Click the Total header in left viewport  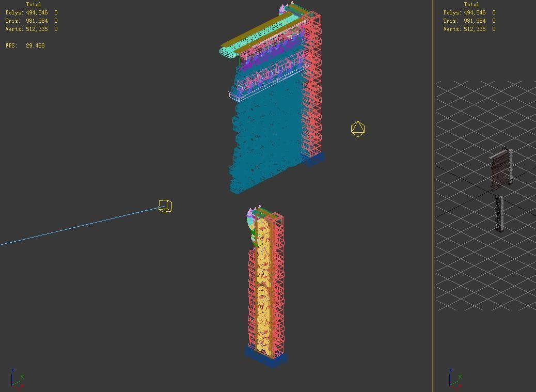(34, 5)
